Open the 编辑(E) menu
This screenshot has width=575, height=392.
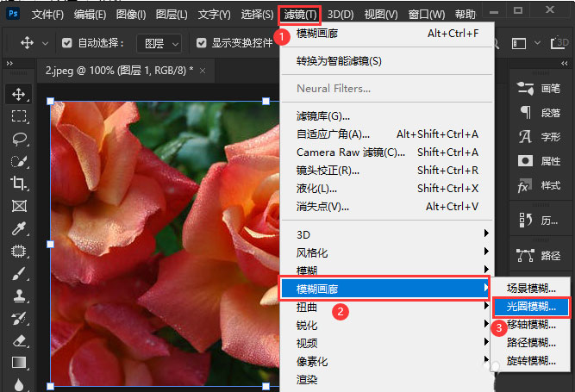click(90, 15)
